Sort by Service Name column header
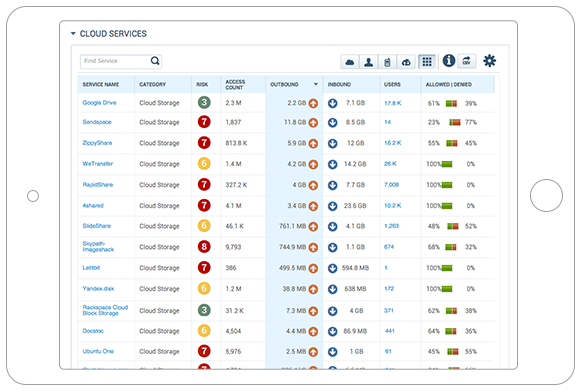 click(x=101, y=84)
